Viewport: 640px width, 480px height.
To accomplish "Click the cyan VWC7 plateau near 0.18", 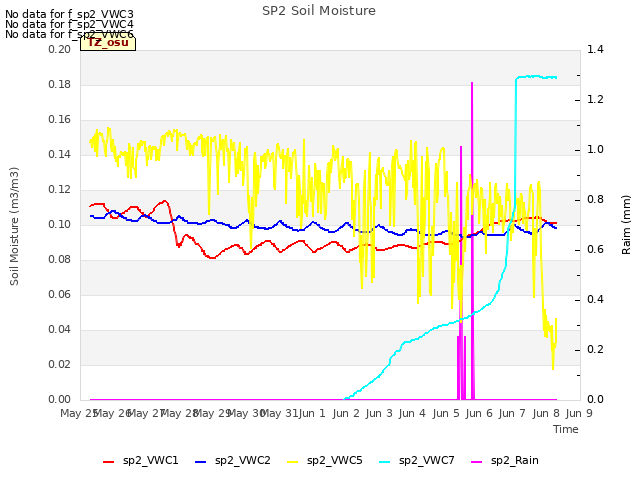I will click(536, 77).
